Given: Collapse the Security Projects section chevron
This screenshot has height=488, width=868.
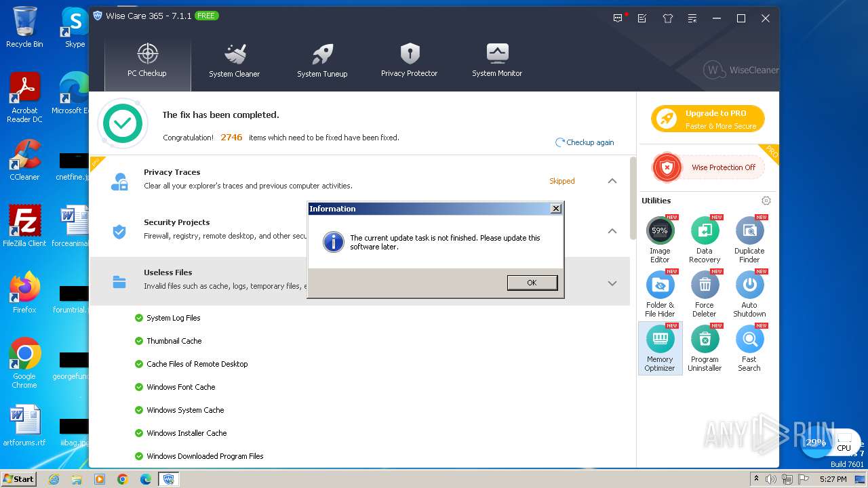Looking at the screenshot, I should click(612, 231).
